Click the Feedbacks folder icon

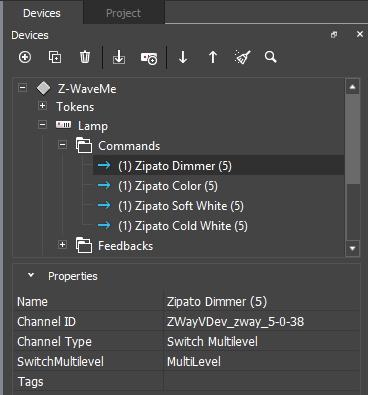[84, 245]
